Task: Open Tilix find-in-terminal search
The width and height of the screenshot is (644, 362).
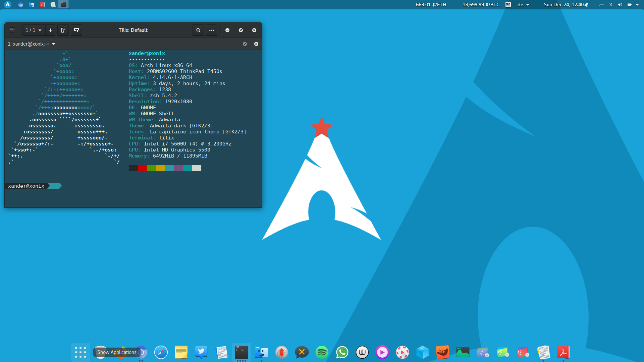Action: pyautogui.click(x=198, y=30)
